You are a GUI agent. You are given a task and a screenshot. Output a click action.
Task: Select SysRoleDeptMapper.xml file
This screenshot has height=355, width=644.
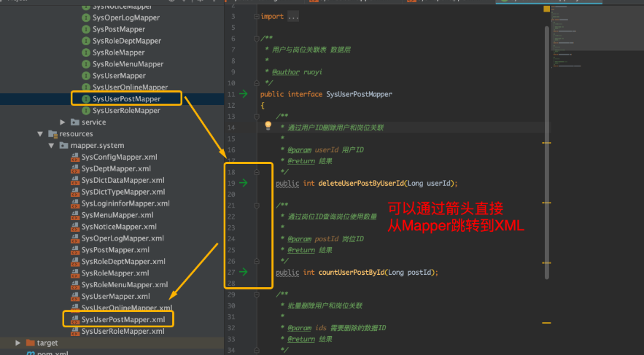tap(124, 262)
